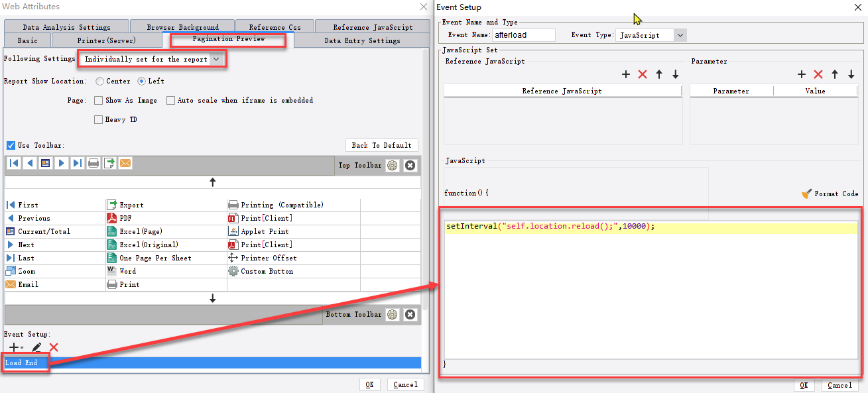The image size is (868, 393).
Task: Open the Browser Background tab
Action: [x=182, y=28]
